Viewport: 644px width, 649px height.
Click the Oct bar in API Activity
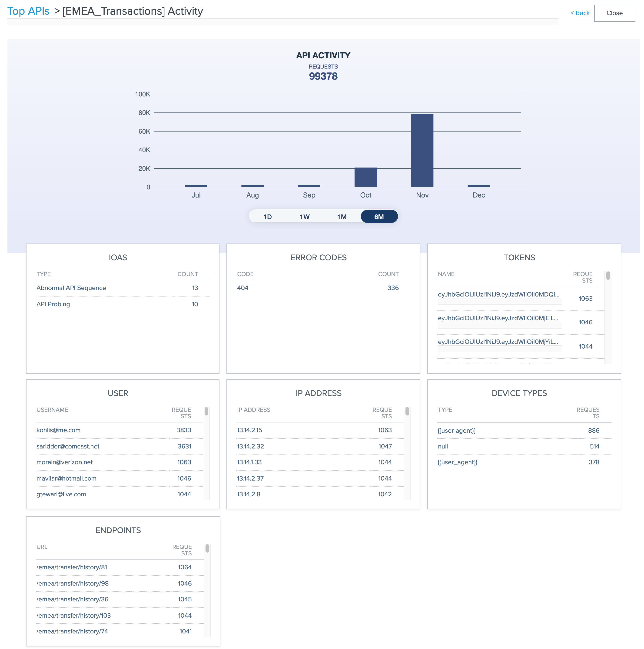click(x=365, y=177)
